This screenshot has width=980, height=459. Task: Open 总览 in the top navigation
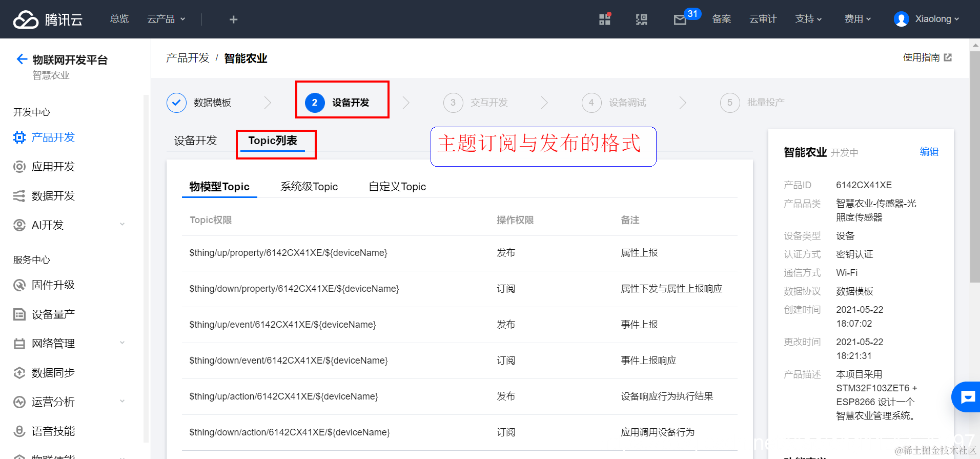pos(119,19)
